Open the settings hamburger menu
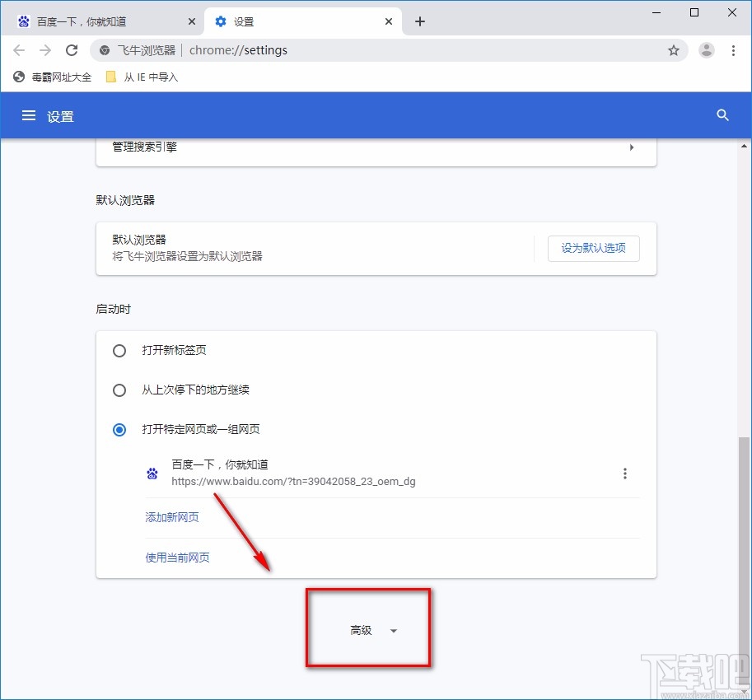This screenshot has height=700, width=752. (x=29, y=115)
